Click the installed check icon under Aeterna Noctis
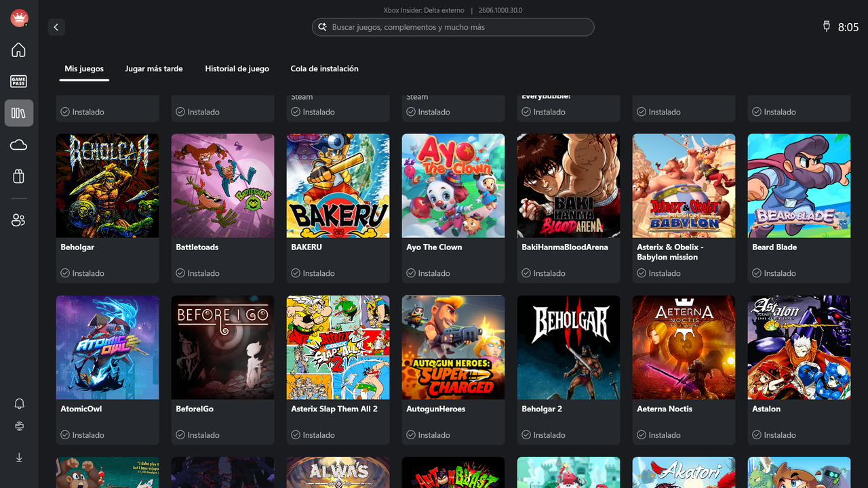Screen dimensions: 868x488 (642, 435)
